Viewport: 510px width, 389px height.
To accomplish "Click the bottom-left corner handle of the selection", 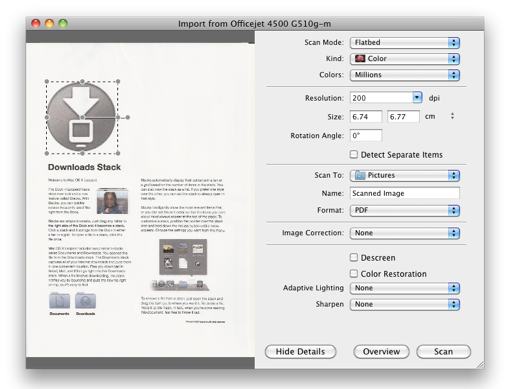I will click(47, 153).
